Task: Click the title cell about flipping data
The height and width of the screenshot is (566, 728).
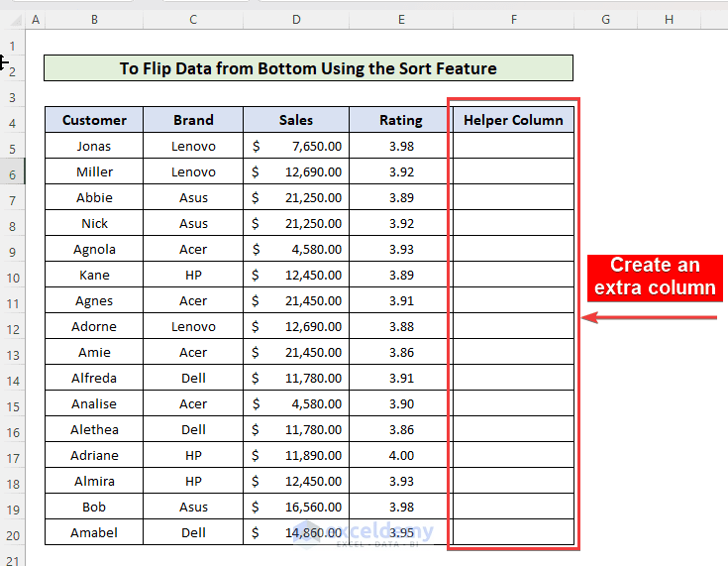Action: tap(308, 68)
